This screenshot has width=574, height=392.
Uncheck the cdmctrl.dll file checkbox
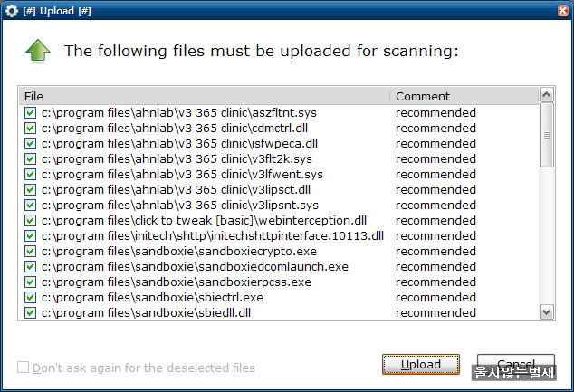[31, 129]
